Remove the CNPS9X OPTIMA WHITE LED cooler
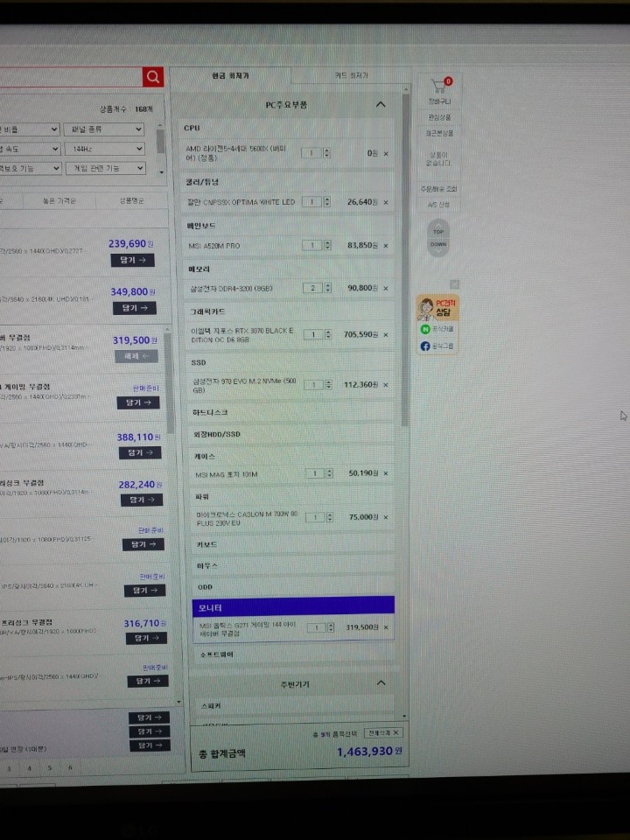This screenshot has width=630, height=840. coord(386,202)
